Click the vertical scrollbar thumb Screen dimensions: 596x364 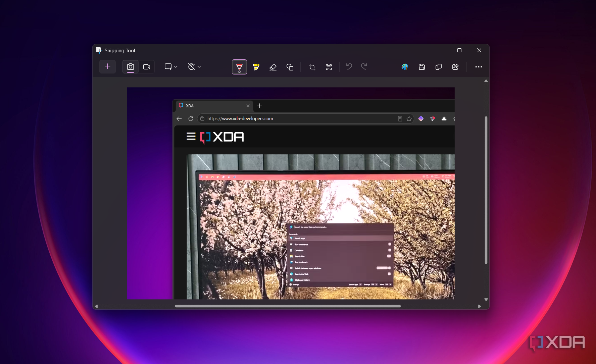click(x=486, y=190)
